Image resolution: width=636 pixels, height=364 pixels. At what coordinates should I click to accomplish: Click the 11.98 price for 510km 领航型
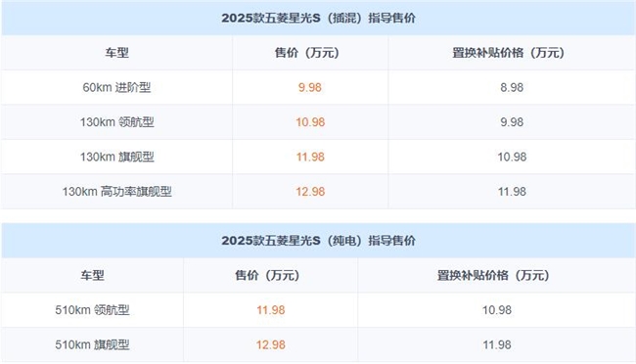click(x=270, y=310)
